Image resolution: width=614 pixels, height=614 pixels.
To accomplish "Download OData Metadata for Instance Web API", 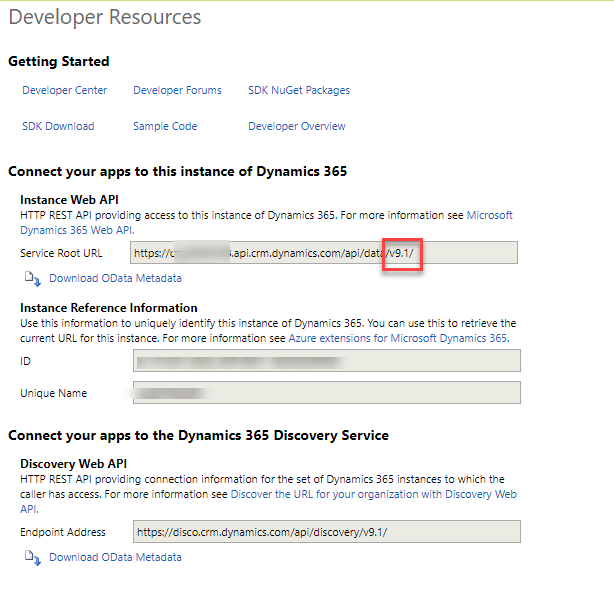I will pyautogui.click(x=116, y=278).
